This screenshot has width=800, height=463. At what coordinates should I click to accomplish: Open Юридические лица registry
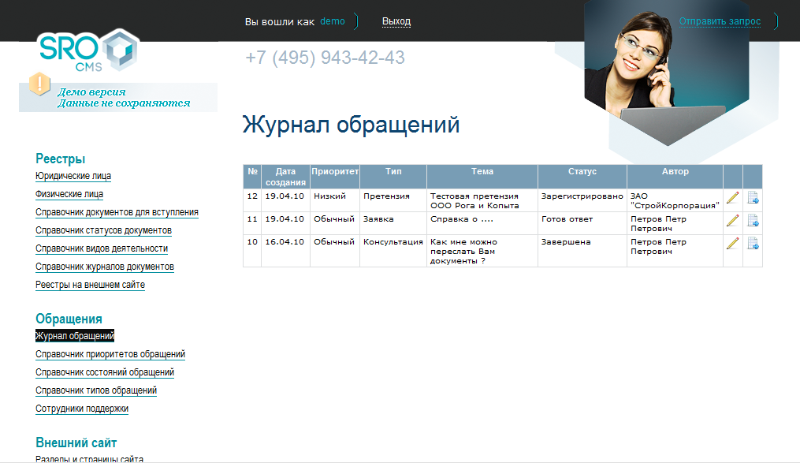pyautogui.click(x=73, y=176)
